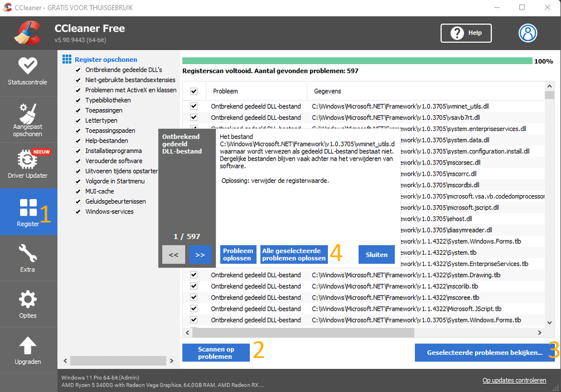Click Scannen op problemen button

click(216, 352)
